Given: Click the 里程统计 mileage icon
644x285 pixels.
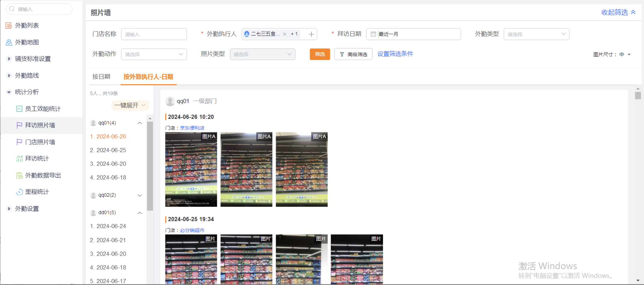Looking at the screenshot, I should (19, 192).
